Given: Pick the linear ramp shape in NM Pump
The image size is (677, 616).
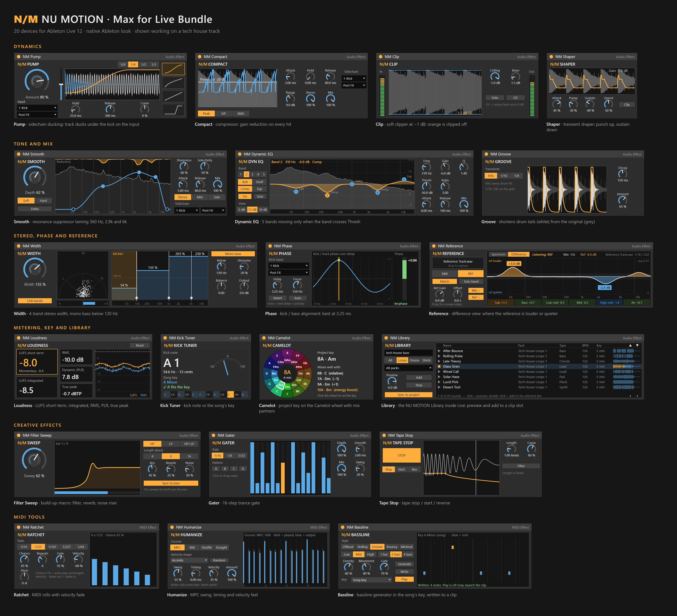Looking at the screenshot, I should [x=173, y=96].
